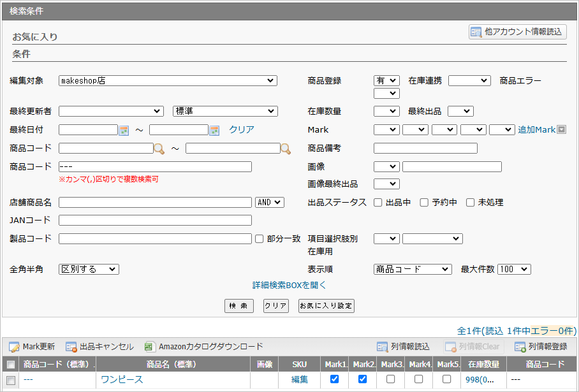Toggle the select-all checkbox in table header

coord(11,365)
